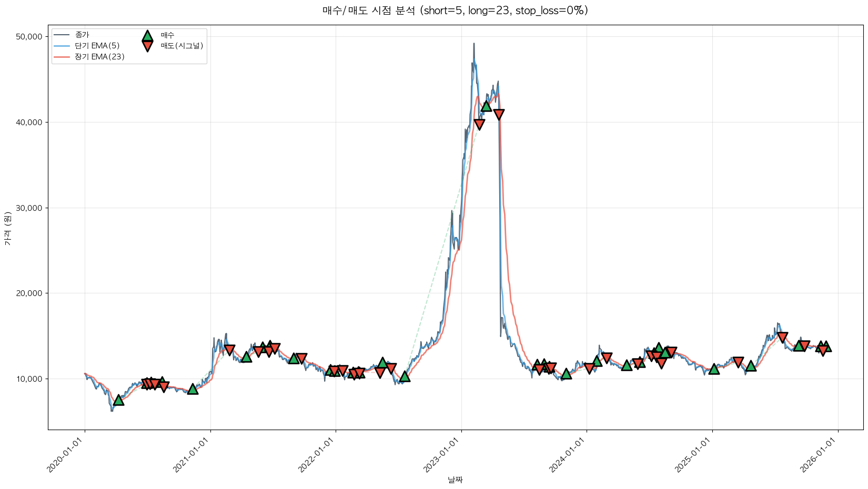Viewport: 868px width, 489px height.
Task: Click the 날짜 x-axis label
Action: pyautogui.click(x=455, y=480)
